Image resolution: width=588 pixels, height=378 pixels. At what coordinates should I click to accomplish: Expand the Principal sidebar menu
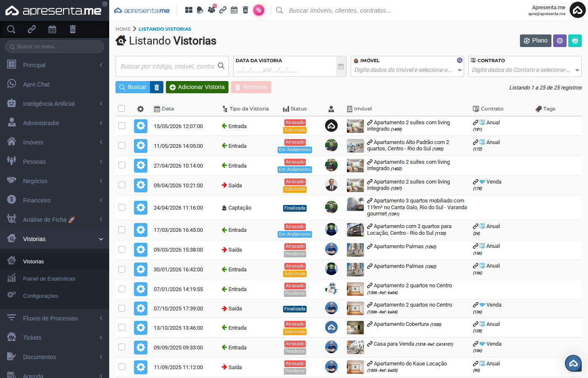click(55, 65)
